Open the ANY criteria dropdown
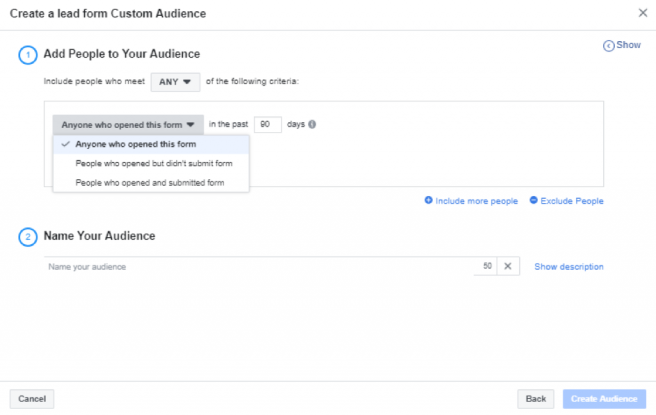 [175, 82]
